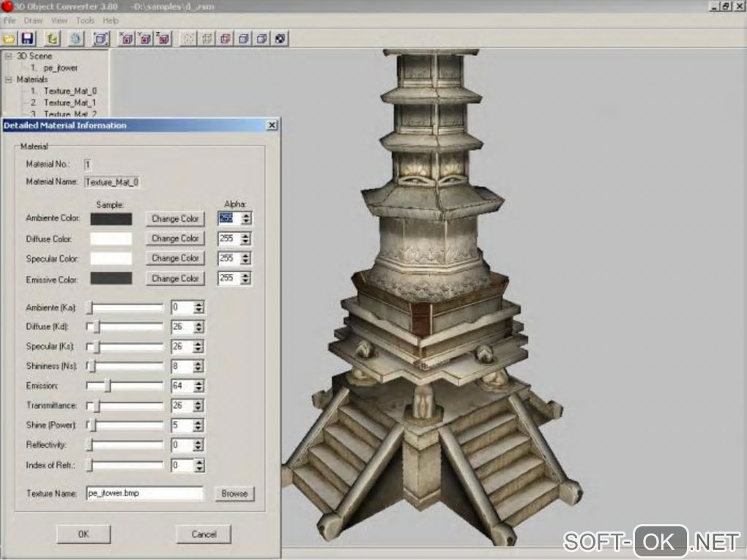Collapse the 3D Scene tree node

pos(8,56)
